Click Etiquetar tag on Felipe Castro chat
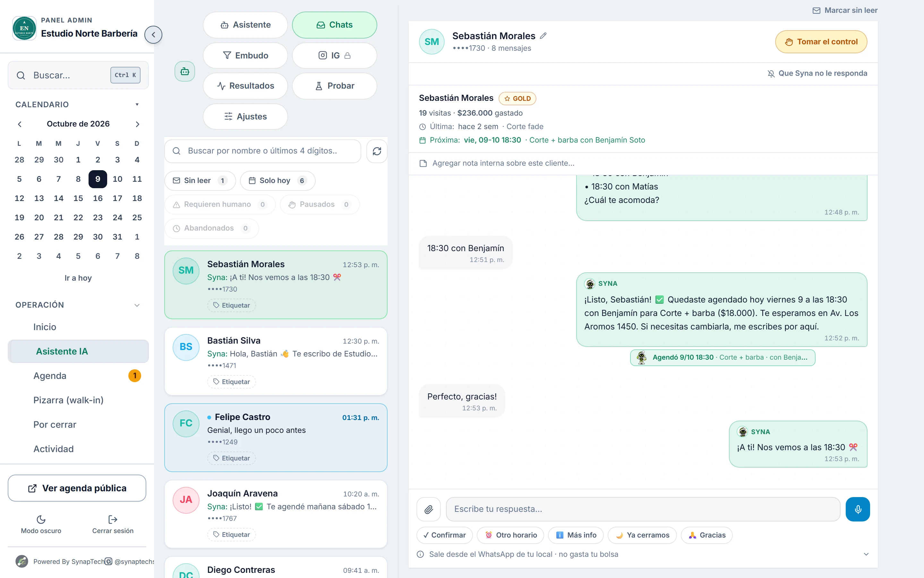The width and height of the screenshot is (924, 578). 232,458
